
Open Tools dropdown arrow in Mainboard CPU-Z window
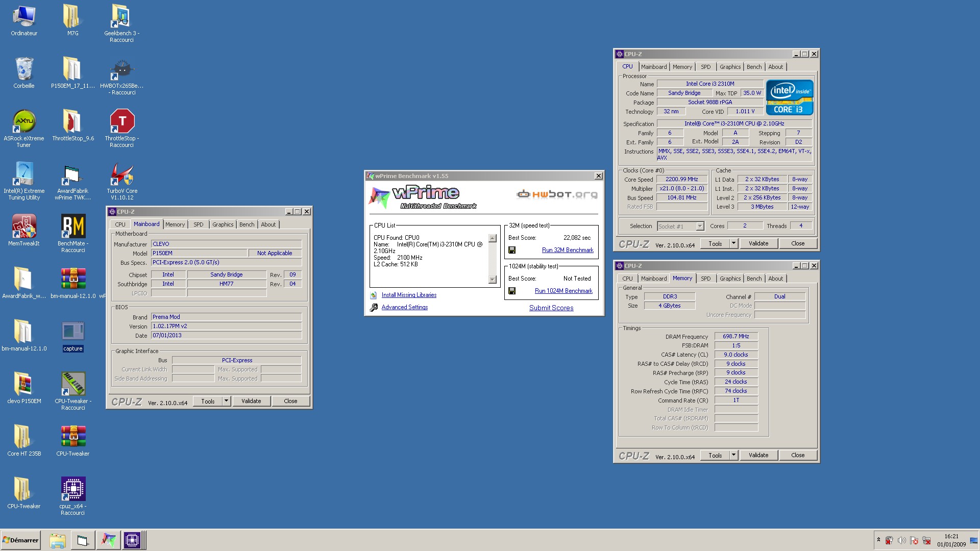[x=226, y=401]
